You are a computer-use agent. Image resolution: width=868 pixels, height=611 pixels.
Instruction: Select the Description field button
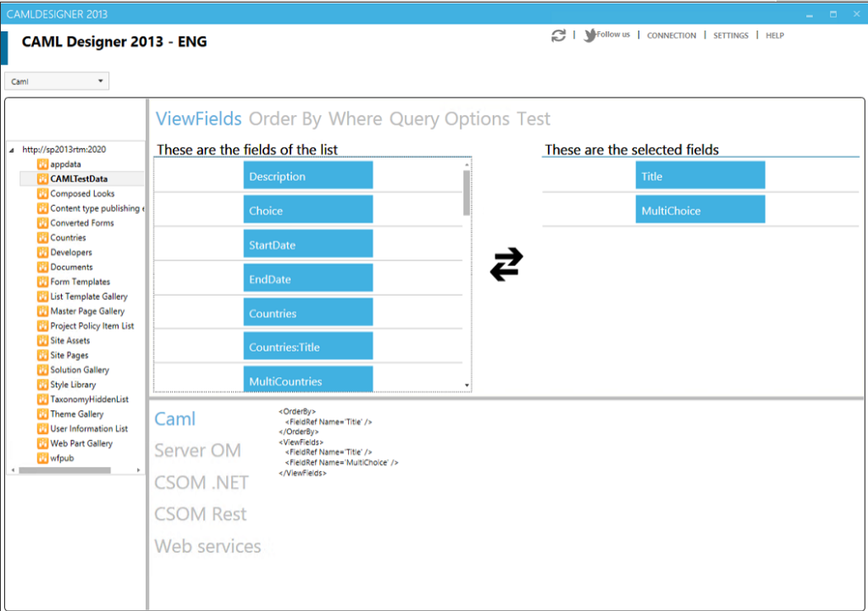tap(307, 175)
